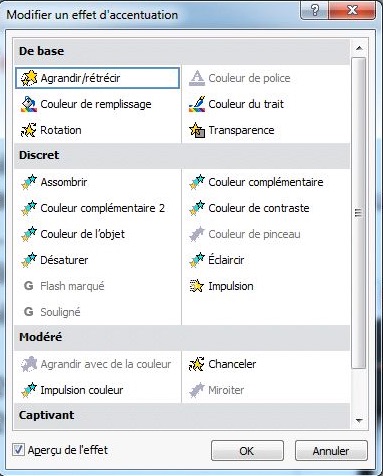The image size is (383, 476).
Task: Open the dialog help question mark button
Action: point(314,10)
